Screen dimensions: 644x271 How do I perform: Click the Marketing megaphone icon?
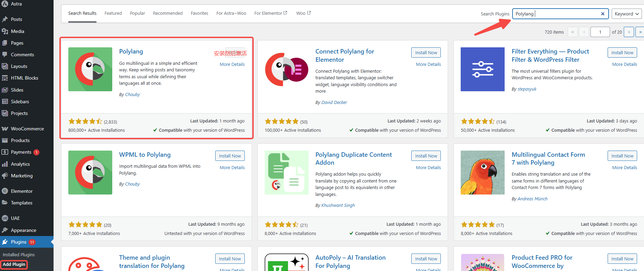point(5,176)
